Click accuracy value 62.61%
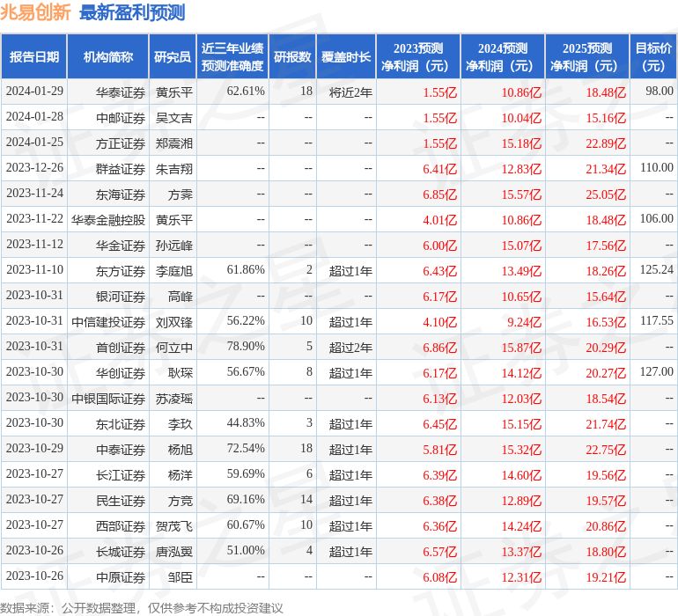The width and height of the screenshot is (678, 616). 246,92
